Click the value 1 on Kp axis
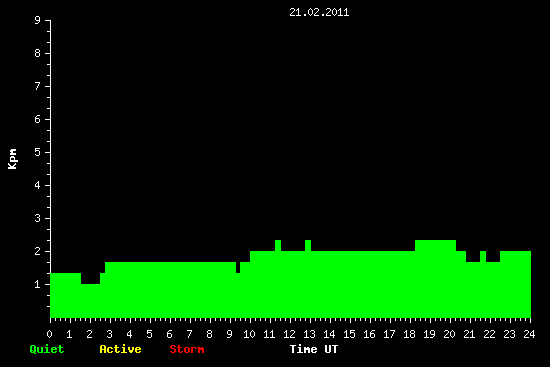Viewport: 550px width, 367px height. pyautogui.click(x=38, y=284)
